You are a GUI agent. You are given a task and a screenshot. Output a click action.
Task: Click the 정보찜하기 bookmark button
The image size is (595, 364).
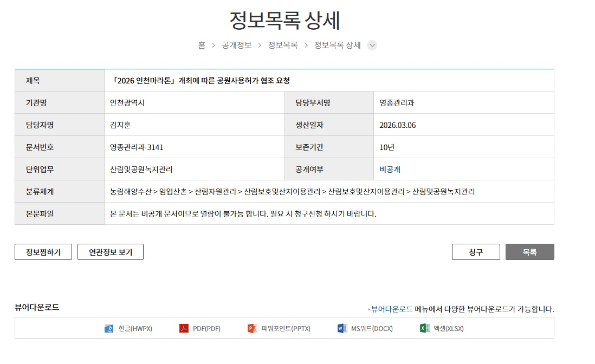tap(43, 252)
